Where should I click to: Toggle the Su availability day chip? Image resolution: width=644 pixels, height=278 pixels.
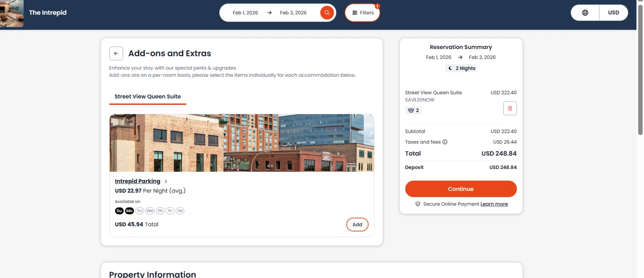click(119, 211)
